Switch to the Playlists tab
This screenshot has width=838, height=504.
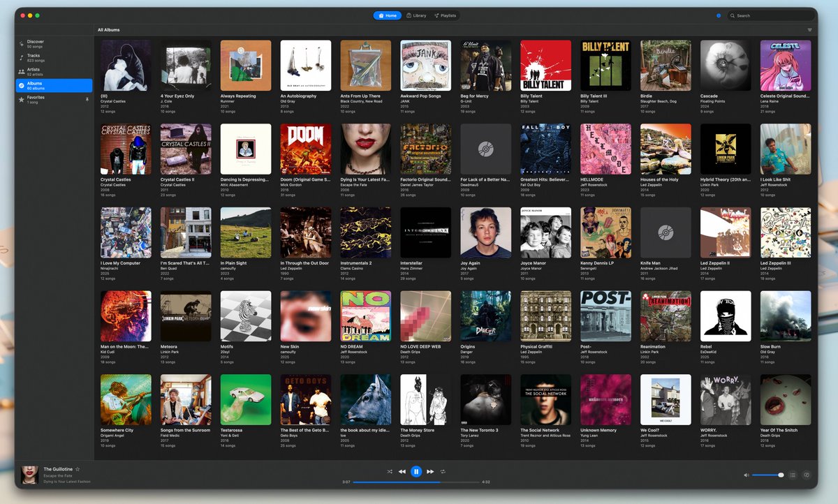tap(445, 15)
